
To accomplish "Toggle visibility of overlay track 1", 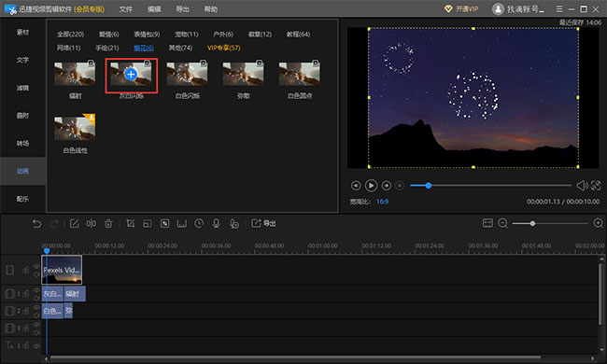I will click(x=36, y=290).
